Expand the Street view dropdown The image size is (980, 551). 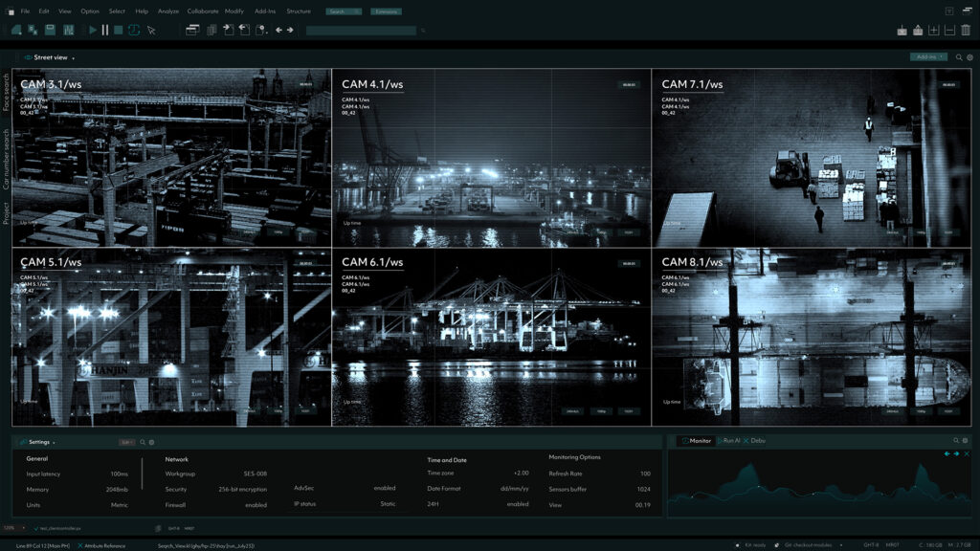point(74,58)
